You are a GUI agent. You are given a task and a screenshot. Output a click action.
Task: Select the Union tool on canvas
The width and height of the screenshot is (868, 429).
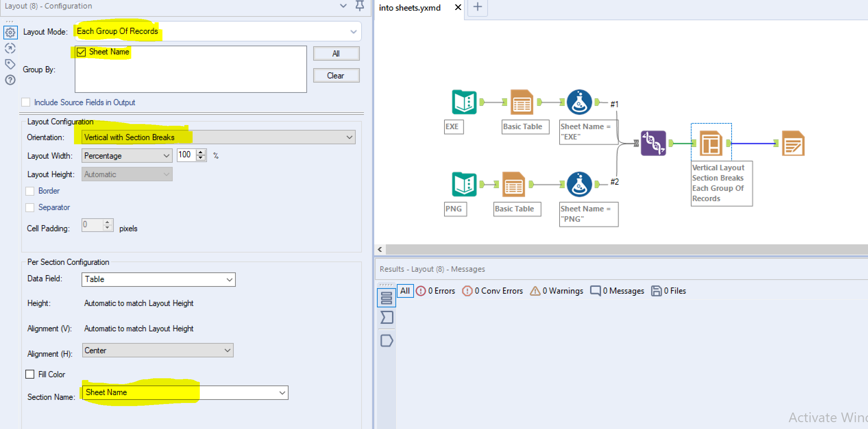pyautogui.click(x=653, y=143)
